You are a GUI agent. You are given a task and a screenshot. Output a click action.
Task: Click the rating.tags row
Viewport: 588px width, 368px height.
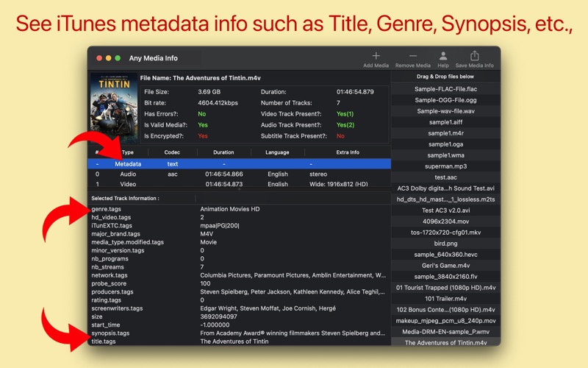(x=240, y=300)
